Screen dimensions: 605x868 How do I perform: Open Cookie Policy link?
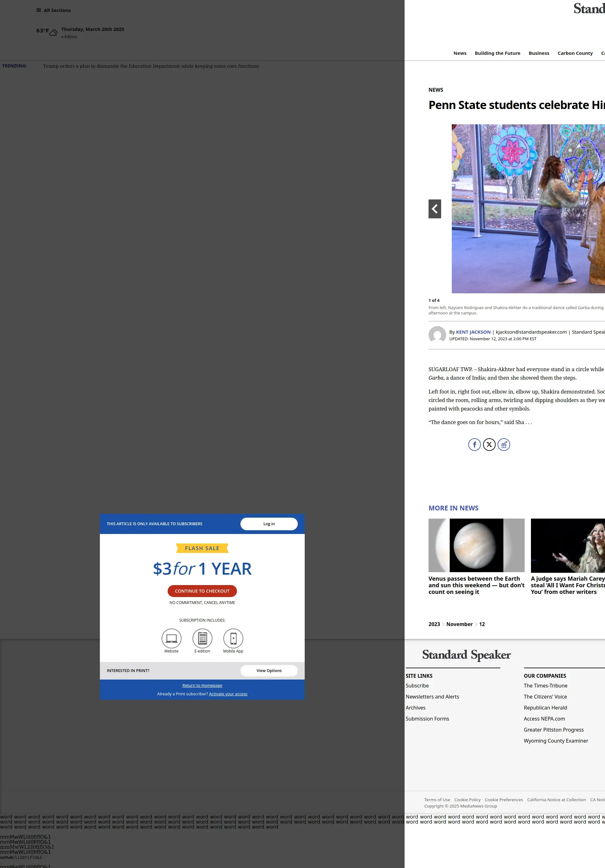click(x=467, y=800)
